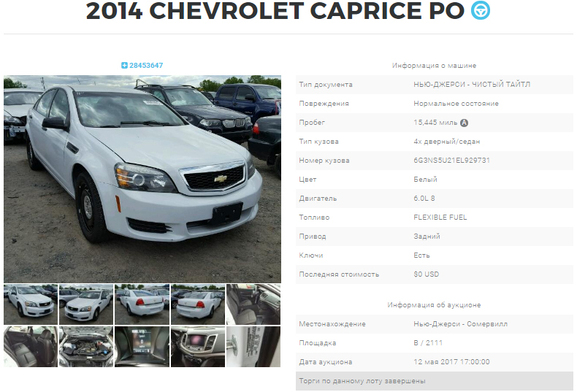The image size is (577, 392).
Task: Click the auction closed notice bar
Action: 435,381
